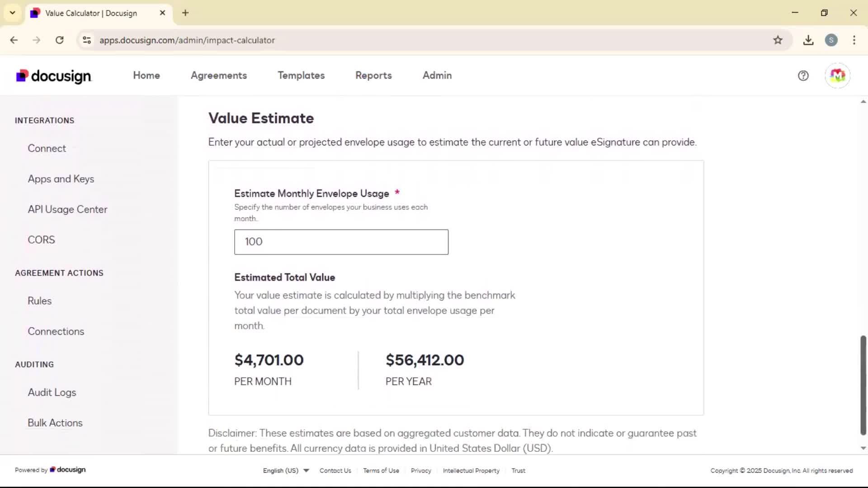This screenshot has width=868, height=488.
Task: Click the PER MONTH label
Action: (x=263, y=381)
